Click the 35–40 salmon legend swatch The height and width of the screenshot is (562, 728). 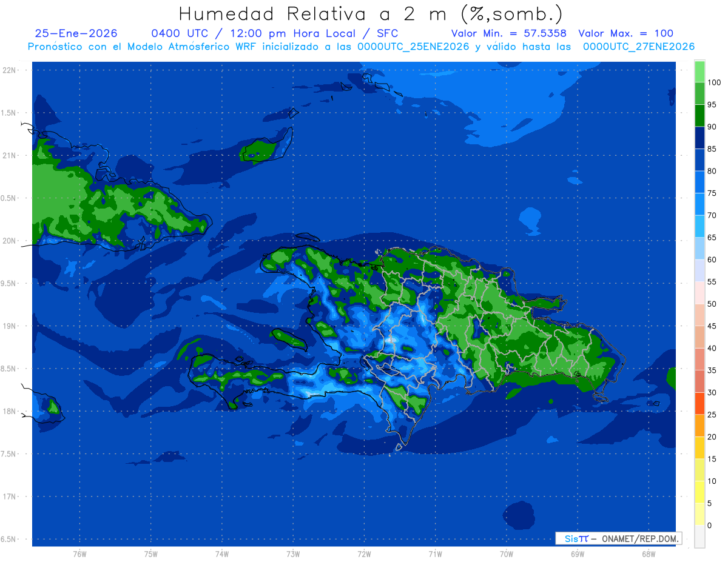click(x=699, y=359)
